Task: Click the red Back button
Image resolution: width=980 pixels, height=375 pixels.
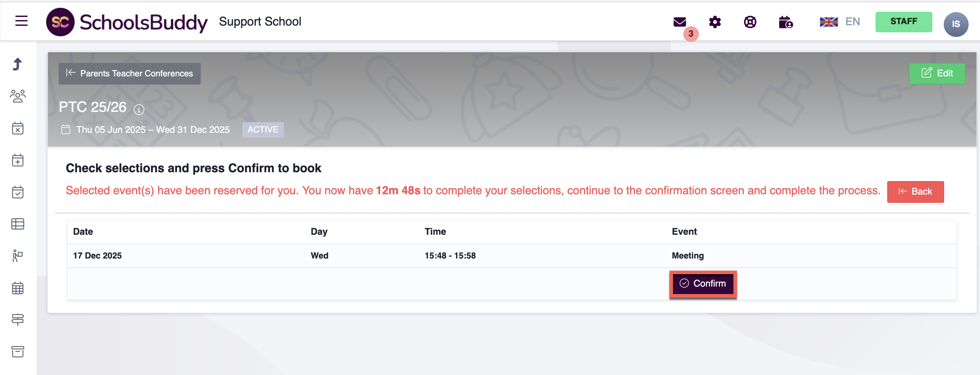Action: 915,191
